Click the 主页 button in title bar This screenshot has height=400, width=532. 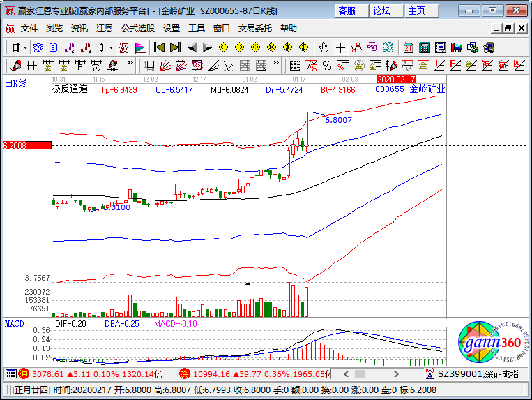coord(421,11)
